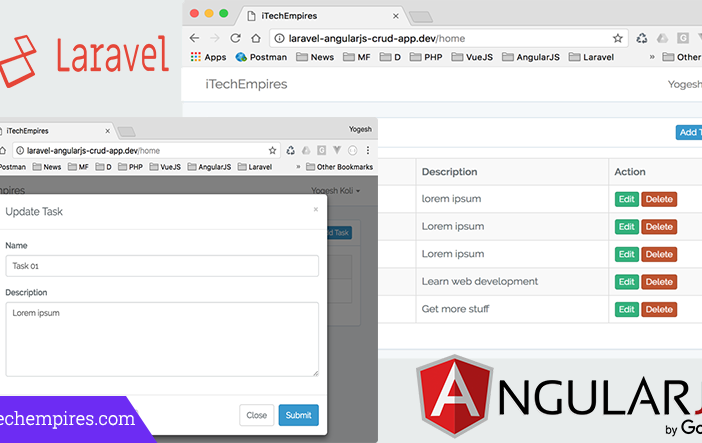Open the VueJS bookmarks folder in main browser

(x=472, y=57)
